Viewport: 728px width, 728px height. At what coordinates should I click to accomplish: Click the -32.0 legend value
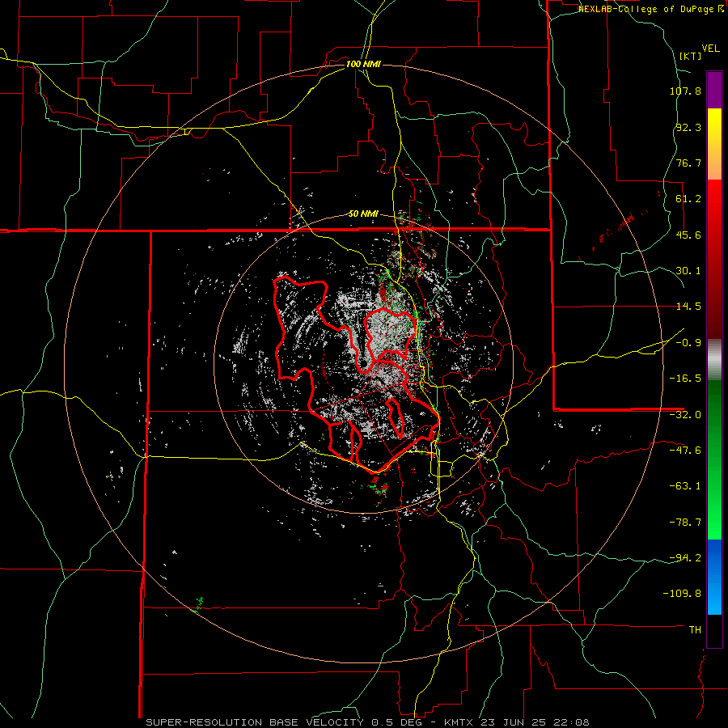[x=685, y=415]
